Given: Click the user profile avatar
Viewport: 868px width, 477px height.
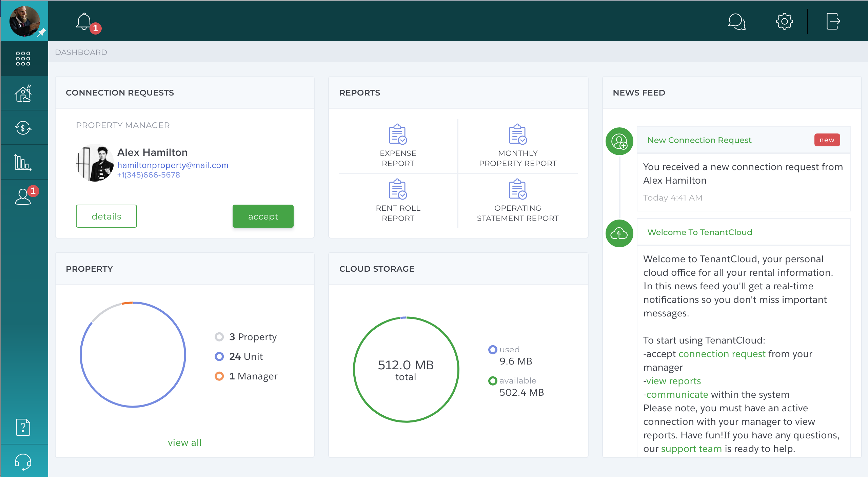Looking at the screenshot, I should (24, 21).
